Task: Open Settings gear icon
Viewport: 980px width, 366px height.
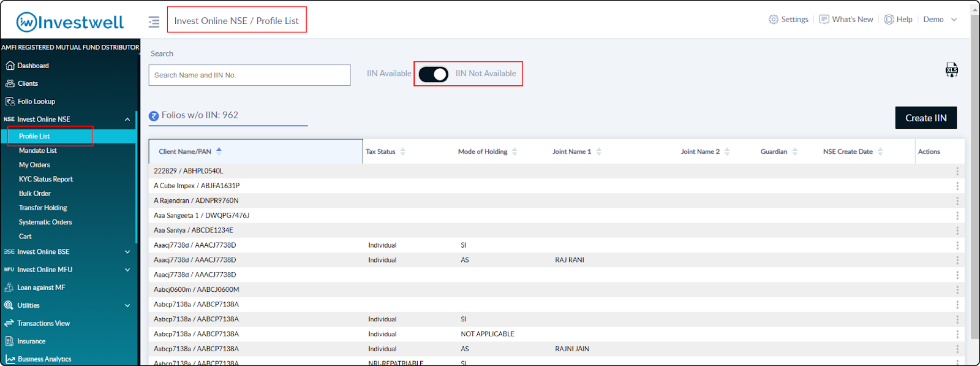Action: coord(774,20)
